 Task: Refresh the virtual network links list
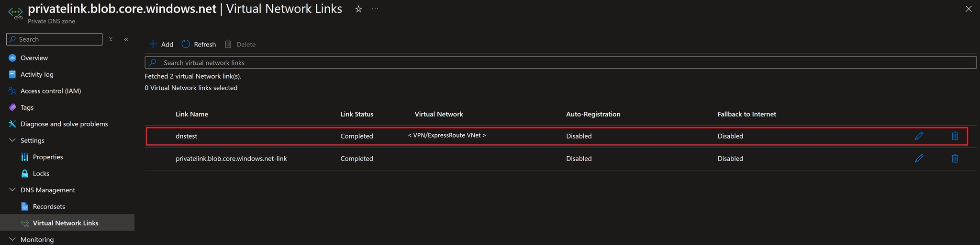pyautogui.click(x=199, y=44)
